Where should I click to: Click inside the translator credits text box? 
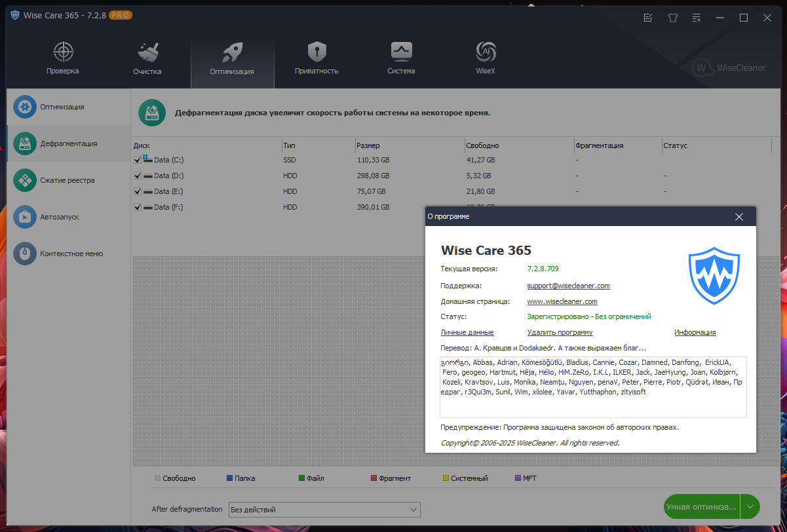pos(593,387)
